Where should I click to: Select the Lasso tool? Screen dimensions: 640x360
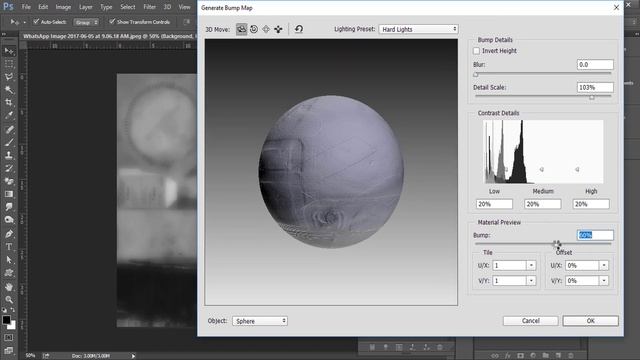click(9, 77)
